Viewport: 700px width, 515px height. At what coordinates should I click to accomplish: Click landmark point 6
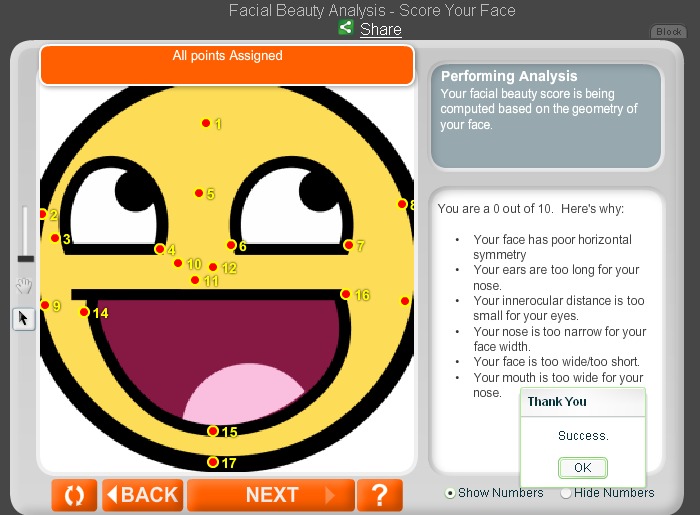point(231,245)
